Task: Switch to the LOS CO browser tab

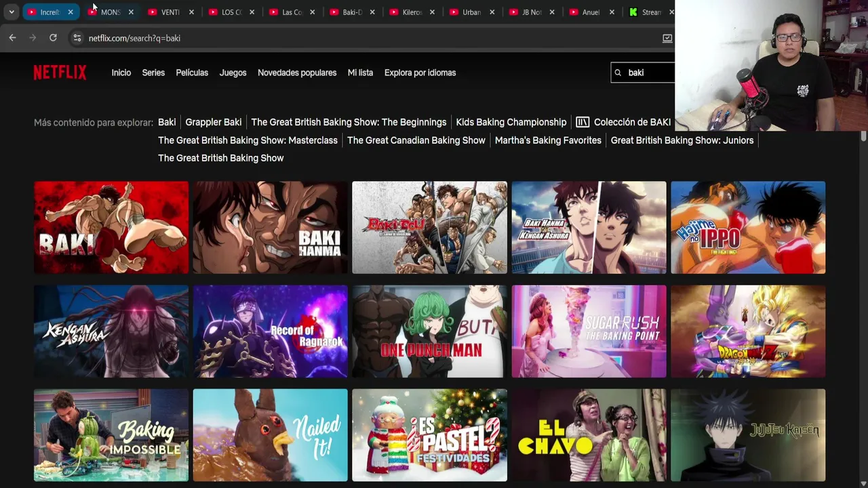Action: [231, 12]
